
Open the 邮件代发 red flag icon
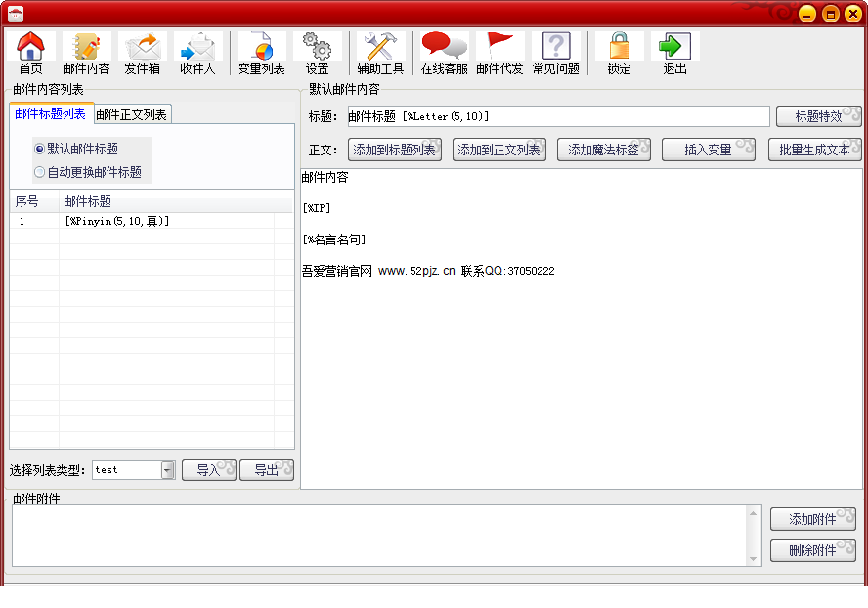pyautogui.click(x=499, y=53)
